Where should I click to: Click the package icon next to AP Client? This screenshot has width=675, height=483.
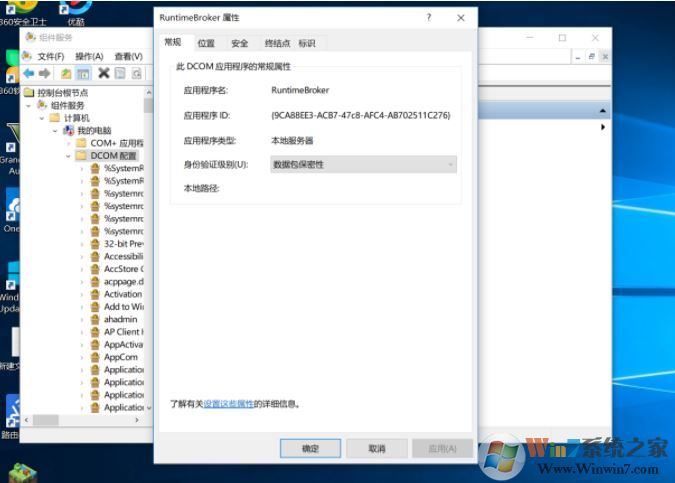95,332
